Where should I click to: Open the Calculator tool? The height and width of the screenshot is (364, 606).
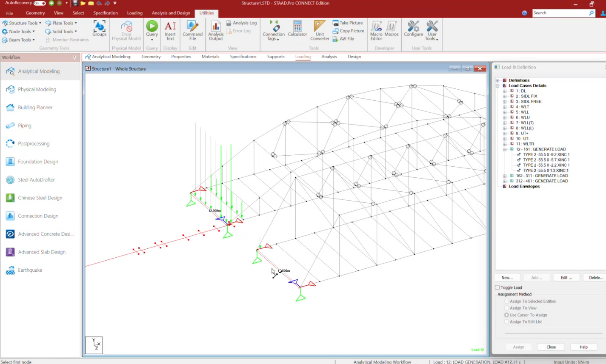[297, 29]
